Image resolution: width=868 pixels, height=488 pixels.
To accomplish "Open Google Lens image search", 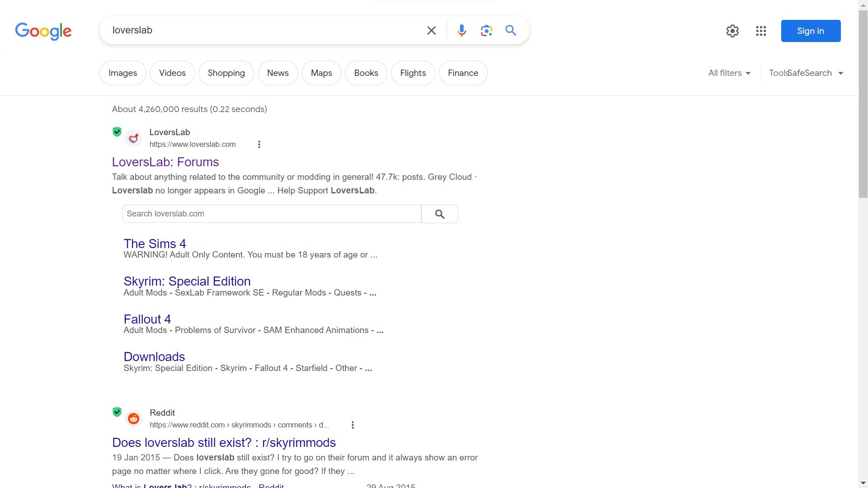I will pos(486,30).
